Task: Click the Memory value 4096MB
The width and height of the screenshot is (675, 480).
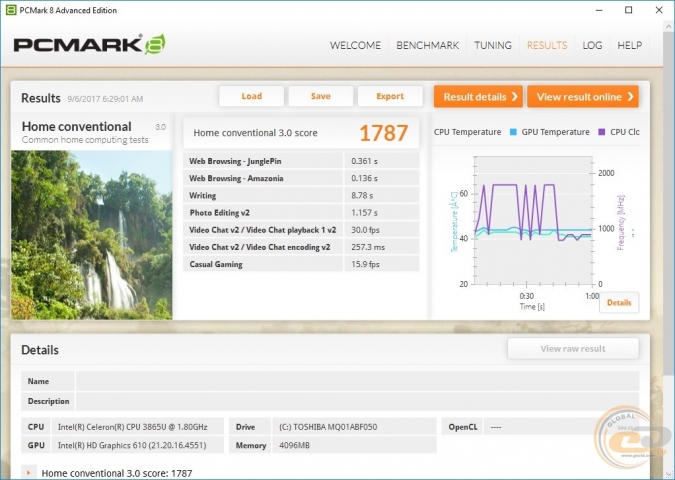Action: [294, 446]
